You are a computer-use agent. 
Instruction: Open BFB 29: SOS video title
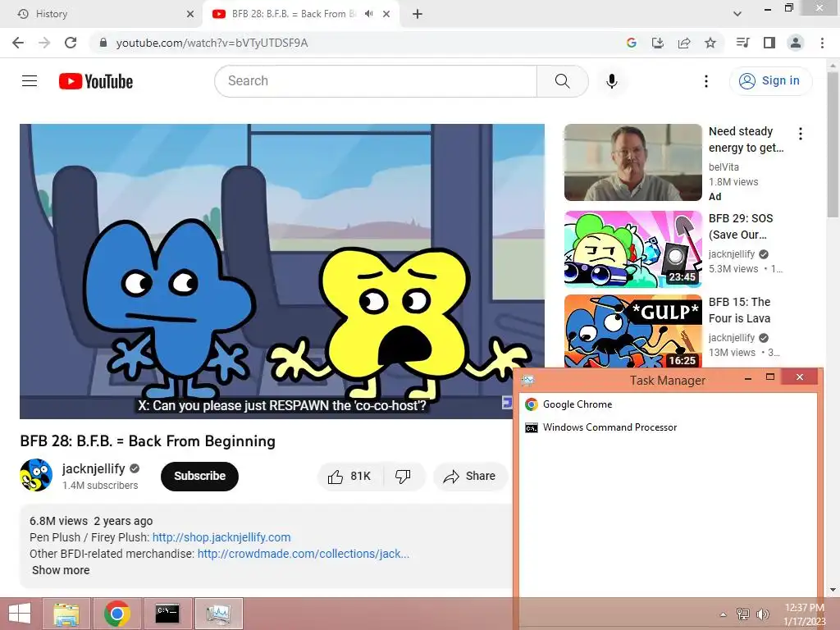[741, 226]
